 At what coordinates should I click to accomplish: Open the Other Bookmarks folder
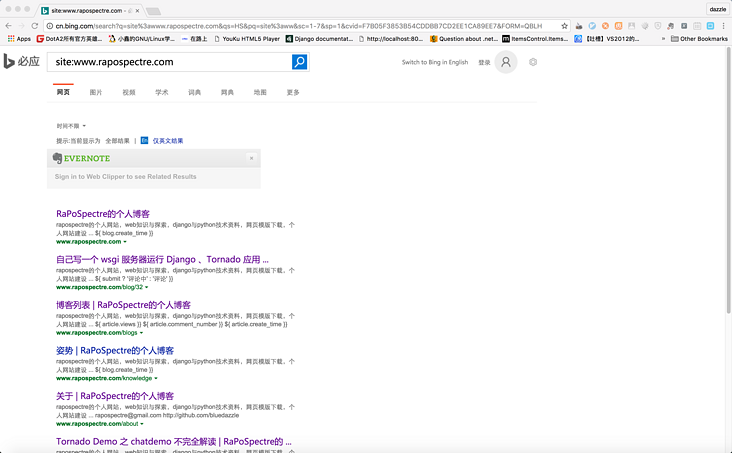click(x=698, y=38)
